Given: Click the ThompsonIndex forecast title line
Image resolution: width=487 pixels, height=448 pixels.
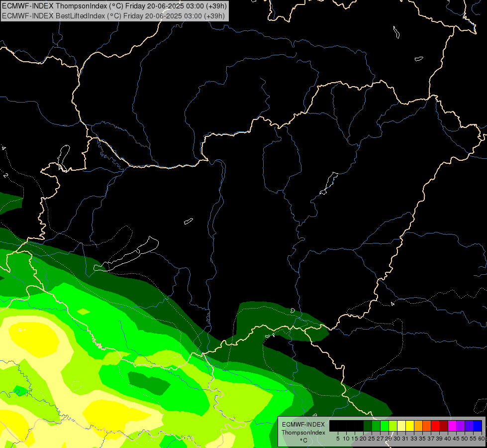Looking at the screenshot, I should 114,6.
